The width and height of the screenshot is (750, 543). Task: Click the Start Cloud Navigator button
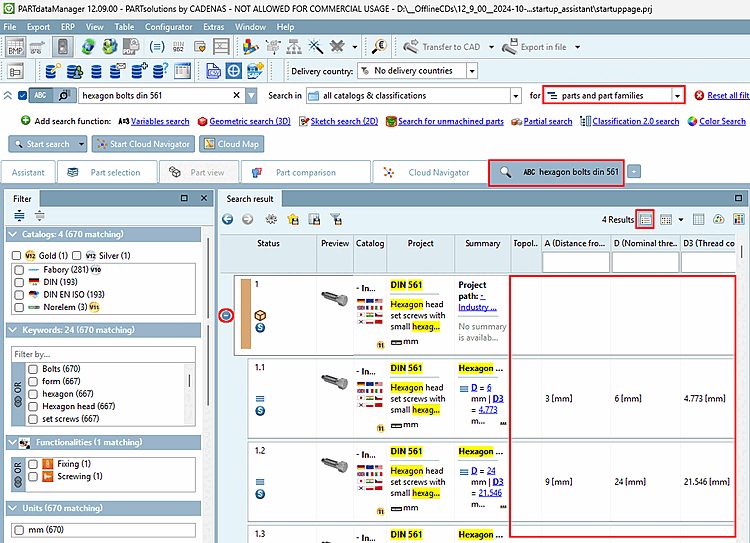coord(143,144)
